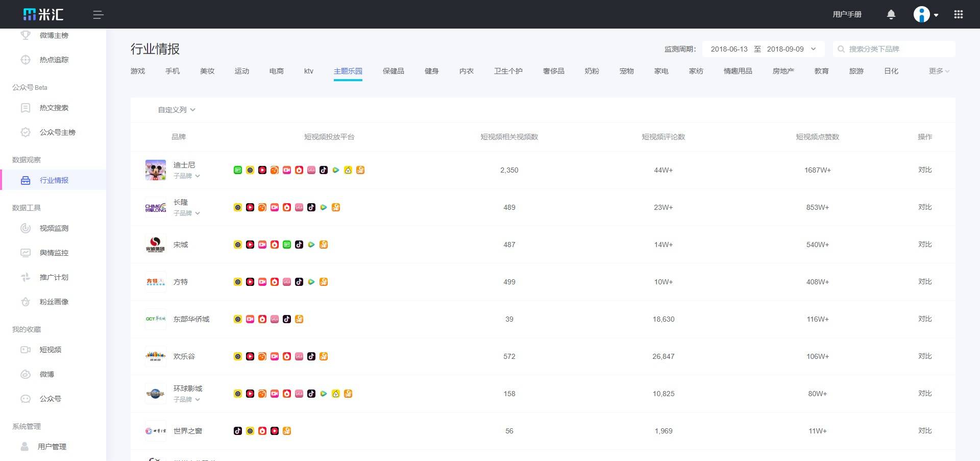Click the 迪士尼 Mickey brand thumbnail
The image size is (980, 461).
156,170
